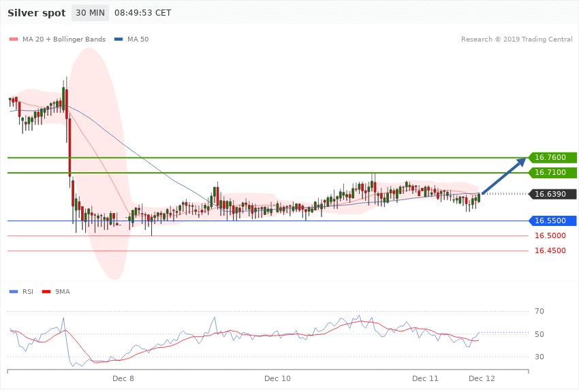Click the 30 MIN timeframe badge
The image size is (579, 392).
point(90,13)
